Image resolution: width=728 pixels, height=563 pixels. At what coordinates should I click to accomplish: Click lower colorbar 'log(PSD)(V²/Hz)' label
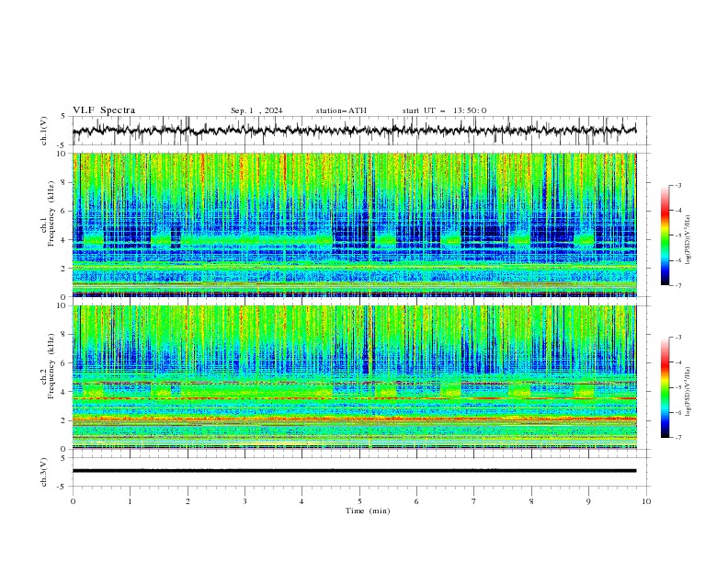click(x=688, y=391)
